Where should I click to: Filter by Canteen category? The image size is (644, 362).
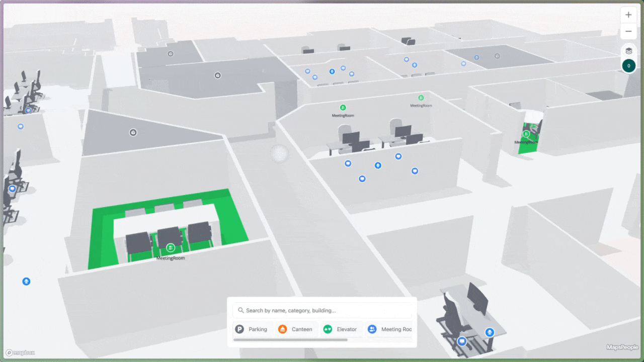tap(296, 329)
